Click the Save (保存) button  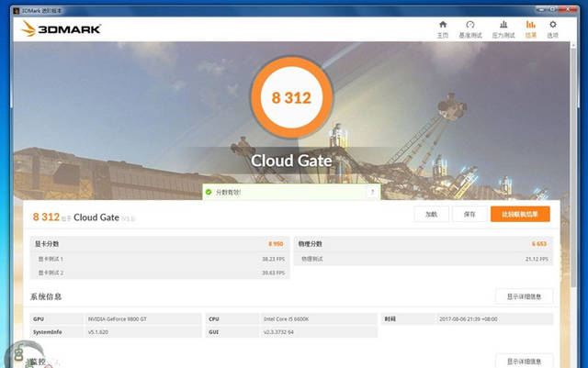click(x=469, y=214)
